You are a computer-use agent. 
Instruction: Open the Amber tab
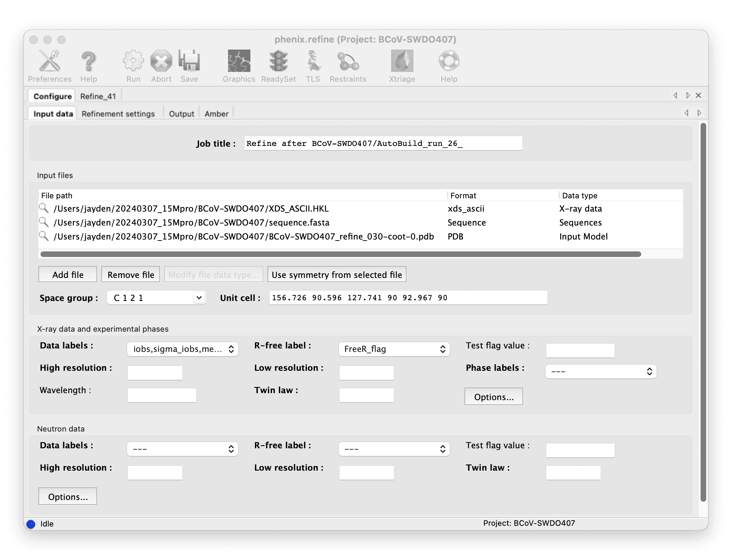217,114
